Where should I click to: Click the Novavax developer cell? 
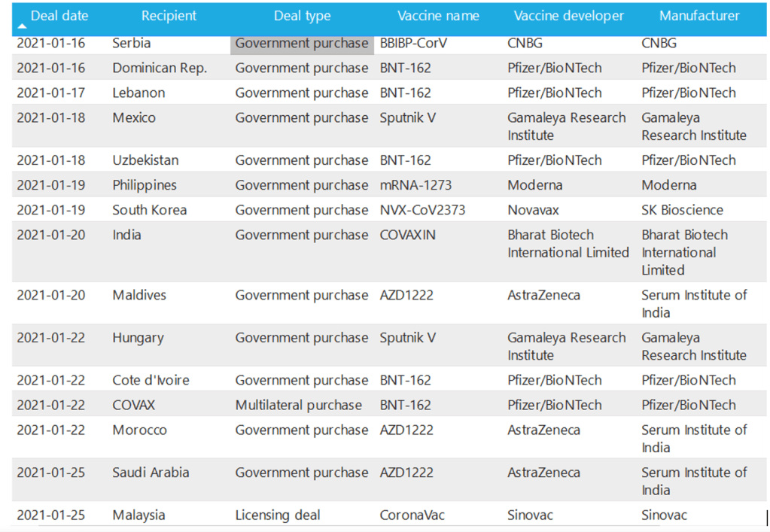533,210
